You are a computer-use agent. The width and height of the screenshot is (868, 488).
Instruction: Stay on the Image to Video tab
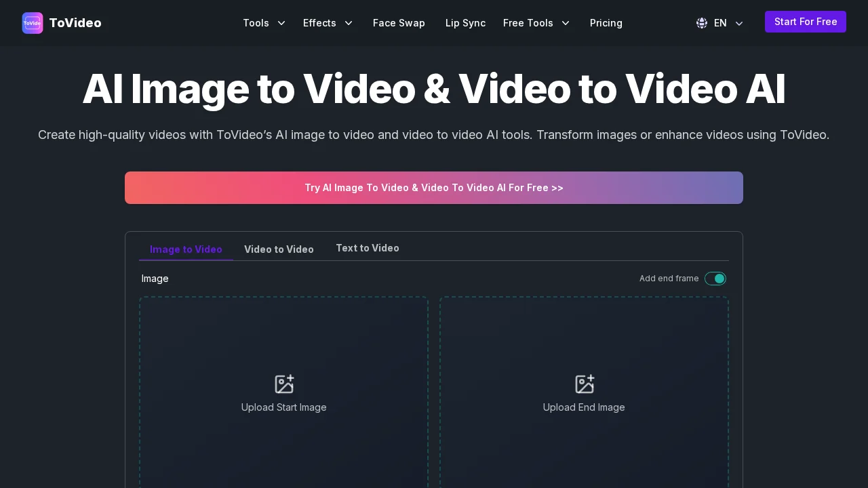coord(186,249)
